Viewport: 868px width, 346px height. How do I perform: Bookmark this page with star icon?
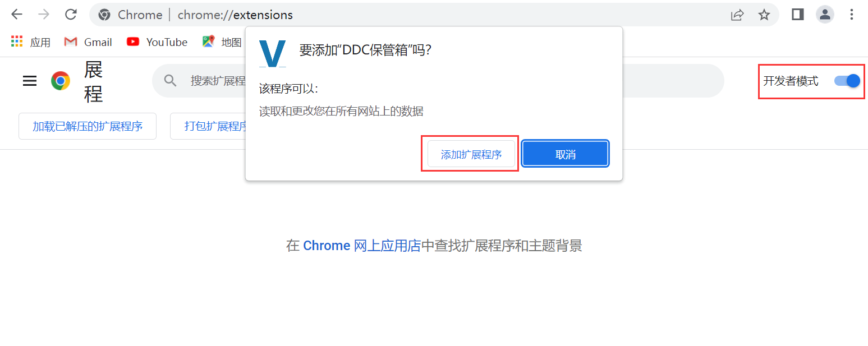click(x=764, y=15)
